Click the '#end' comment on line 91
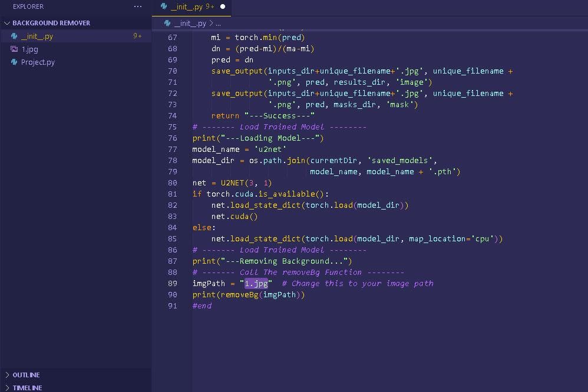Image resolution: width=588 pixels, height=392 pixels. pos(202,306)
